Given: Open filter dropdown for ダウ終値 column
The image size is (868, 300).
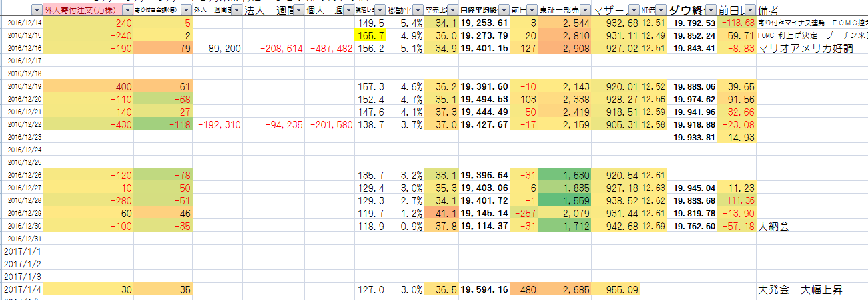Looking at the screenshot, I should [x=711, y=11].
